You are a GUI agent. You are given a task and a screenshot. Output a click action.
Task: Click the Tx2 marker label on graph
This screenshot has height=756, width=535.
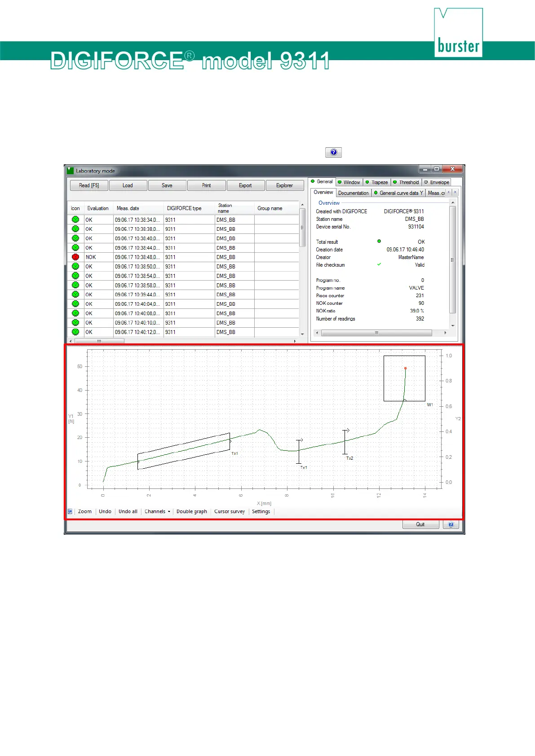click(x=349, y=458)
